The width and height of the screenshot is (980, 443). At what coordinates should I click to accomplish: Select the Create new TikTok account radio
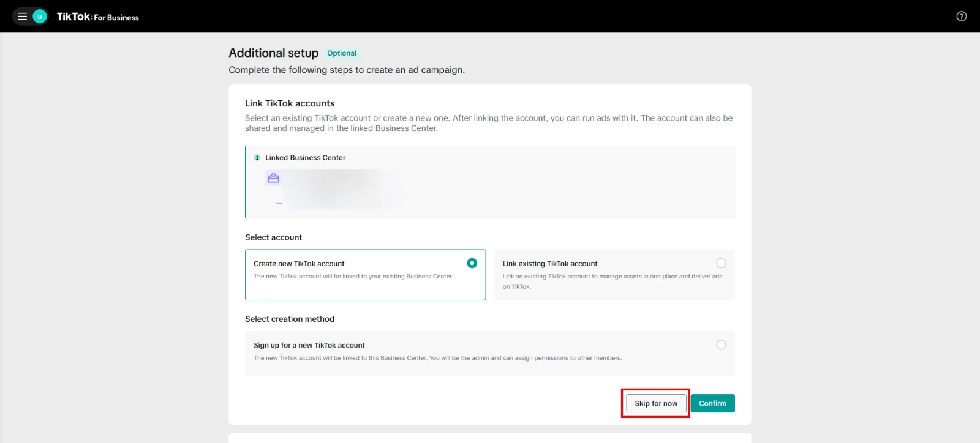click(472, 263)
